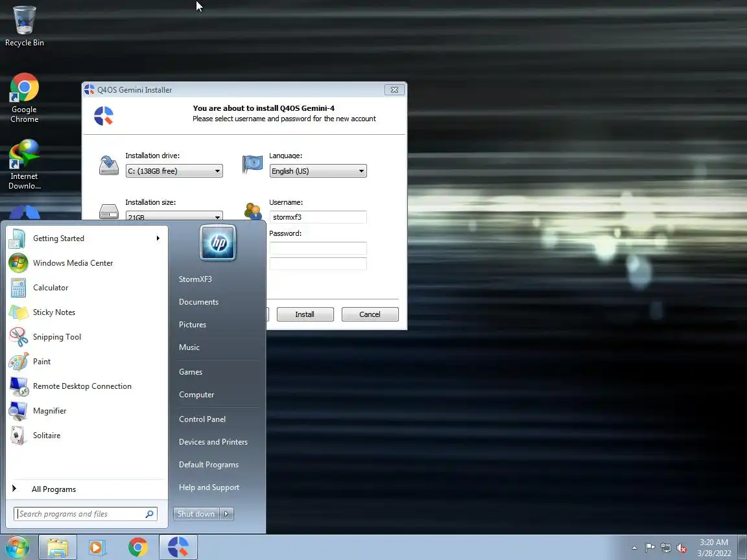Image resolution: width=747 pixels, height=560 pixels.
Task: Open Documents from the Start menu
Action: (198, 302)
